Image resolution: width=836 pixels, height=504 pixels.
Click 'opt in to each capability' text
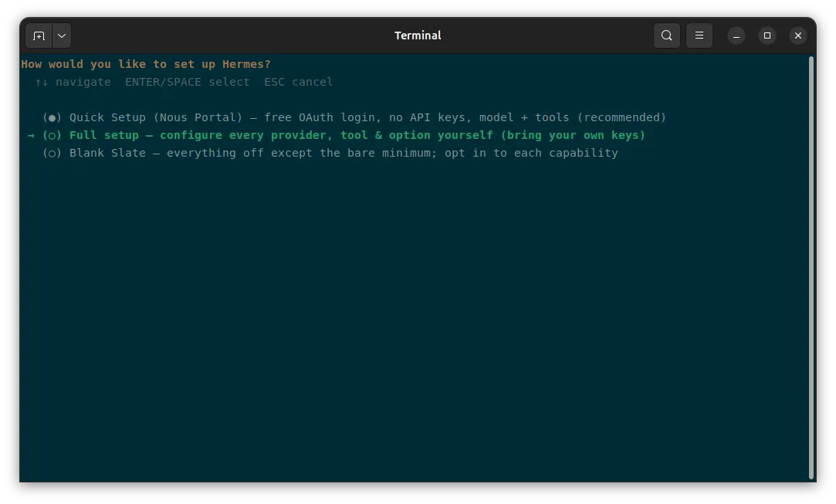(533, 153)
